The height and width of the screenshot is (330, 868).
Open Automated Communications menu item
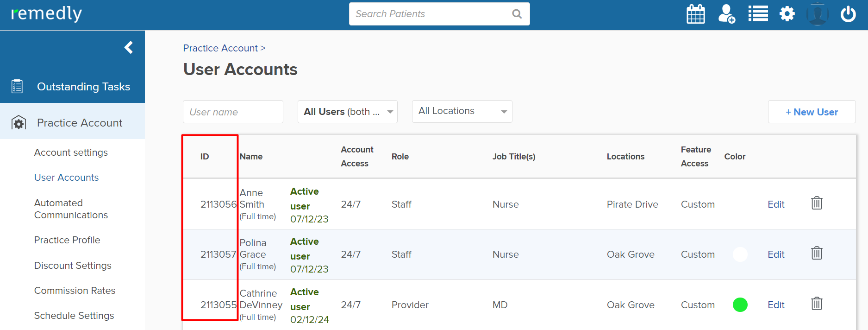coord(71,209)
